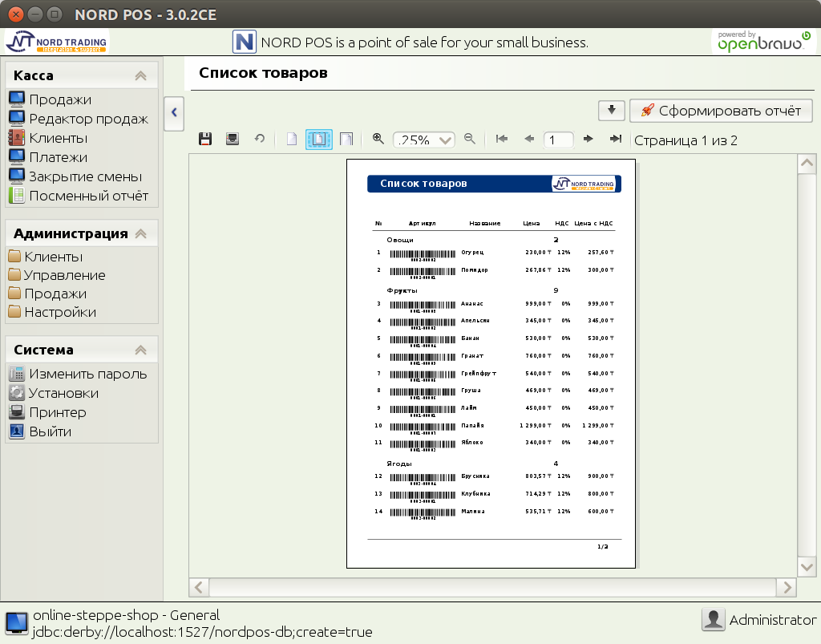
Task: Open Редактор продаж
Action: click(88, 119)
